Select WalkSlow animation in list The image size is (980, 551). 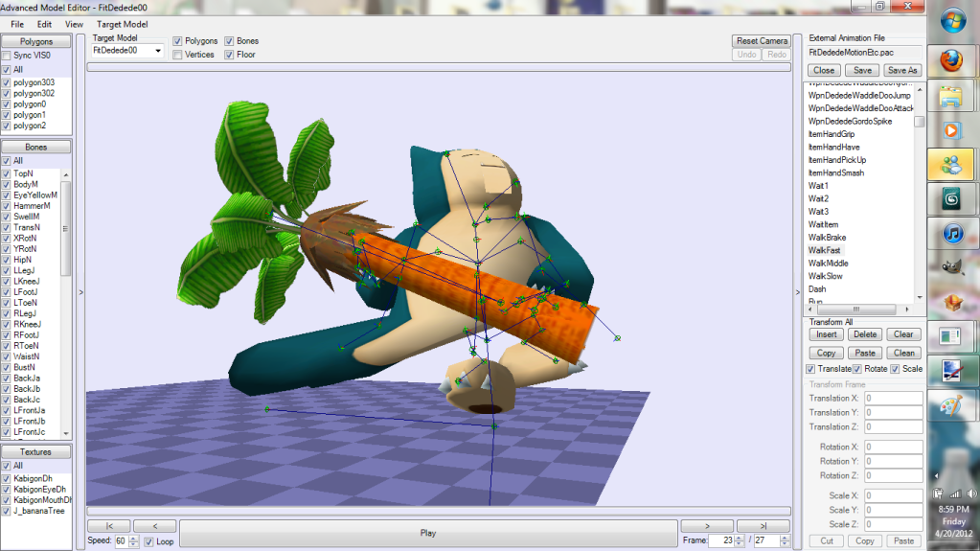(x=825, y=276)
